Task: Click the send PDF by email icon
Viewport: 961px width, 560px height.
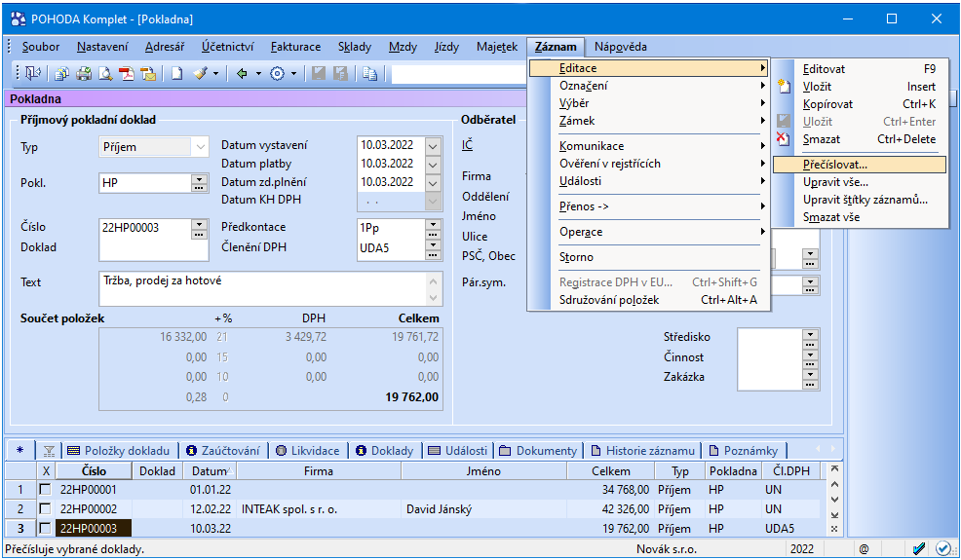Action: [147, 74]
